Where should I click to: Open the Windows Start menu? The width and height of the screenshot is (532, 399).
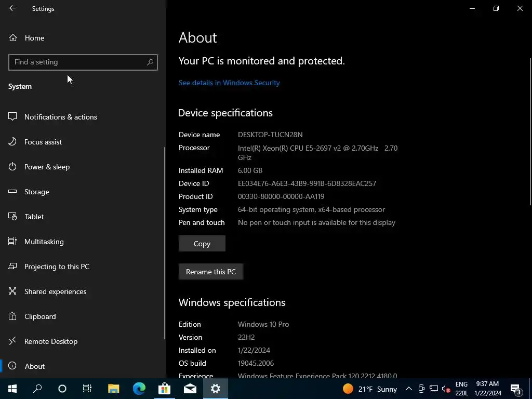(12, 389)
